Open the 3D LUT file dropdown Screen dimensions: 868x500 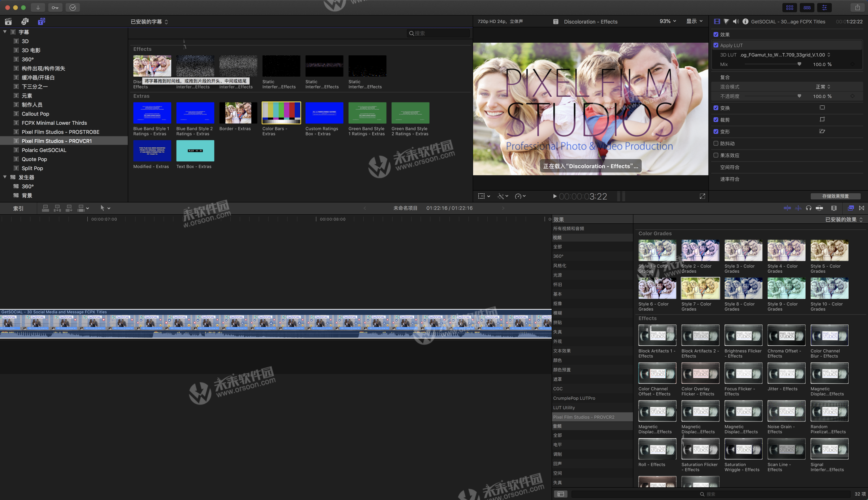[x=785, y=55]
